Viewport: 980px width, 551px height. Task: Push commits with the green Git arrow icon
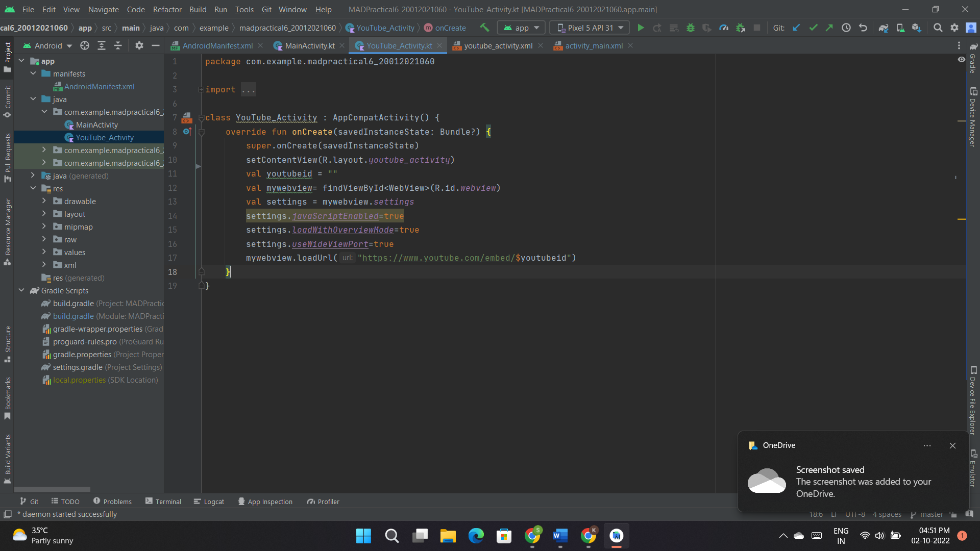point(829,28)
